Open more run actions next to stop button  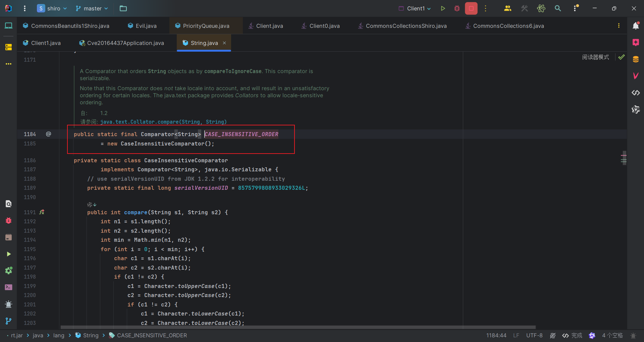pos(485,8)
